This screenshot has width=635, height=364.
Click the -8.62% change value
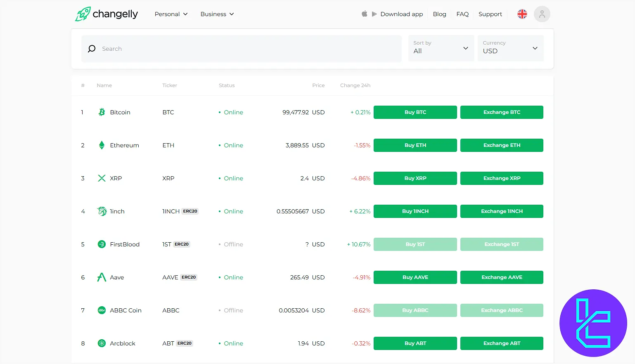pos(361,310)
